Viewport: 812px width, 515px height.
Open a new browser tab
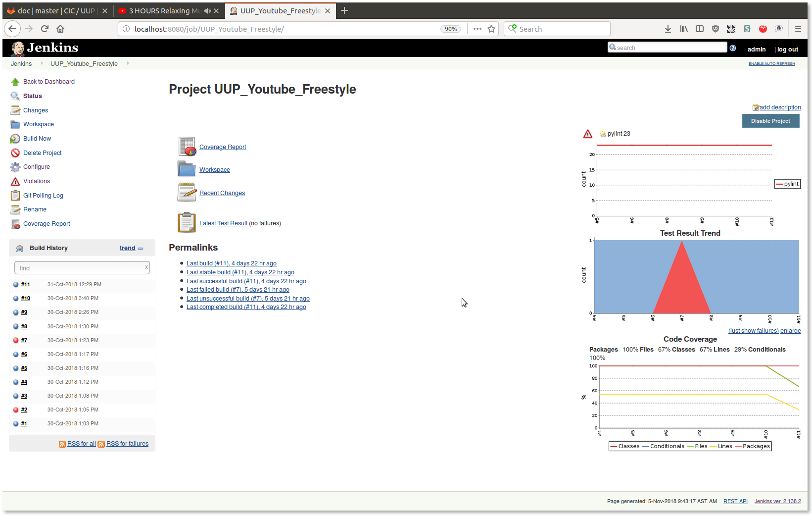click(x=344, y=10)
